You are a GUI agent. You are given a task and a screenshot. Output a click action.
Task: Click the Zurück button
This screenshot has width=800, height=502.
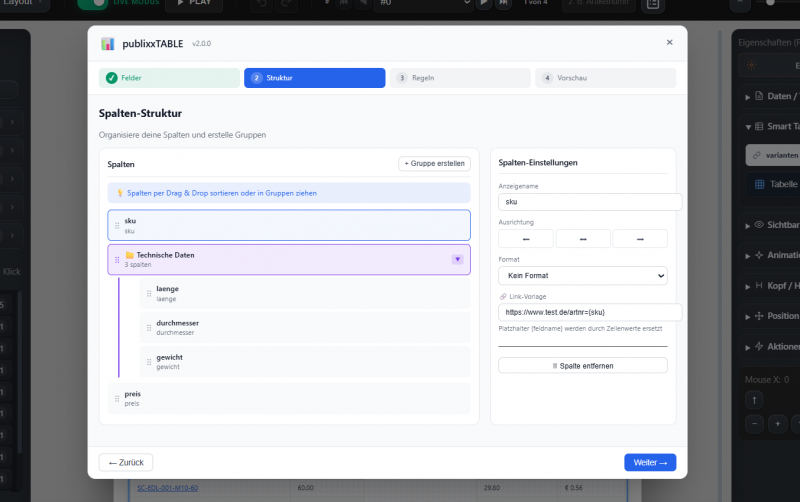126,462
